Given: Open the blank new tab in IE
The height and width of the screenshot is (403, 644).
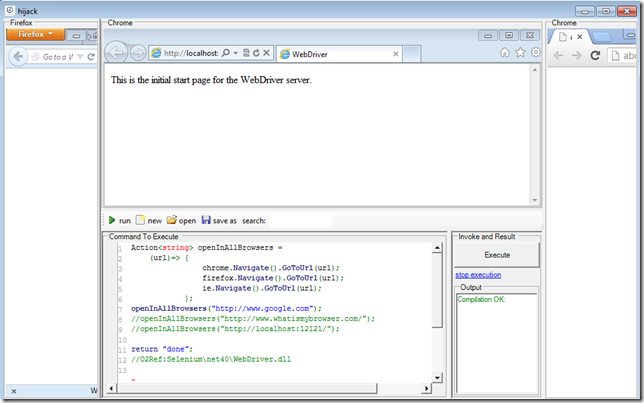Looking at the screenshot, I should (x=412, y=53).
